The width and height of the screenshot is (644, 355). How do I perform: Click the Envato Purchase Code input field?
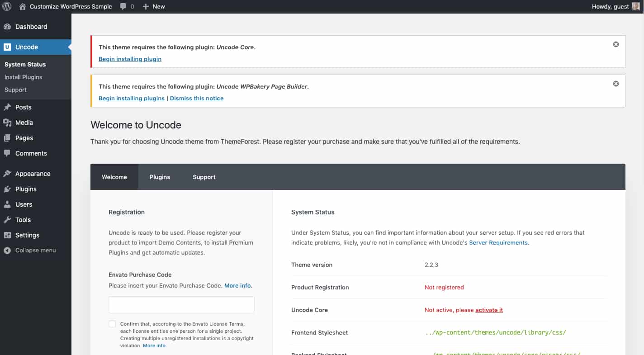pos(181,305)
